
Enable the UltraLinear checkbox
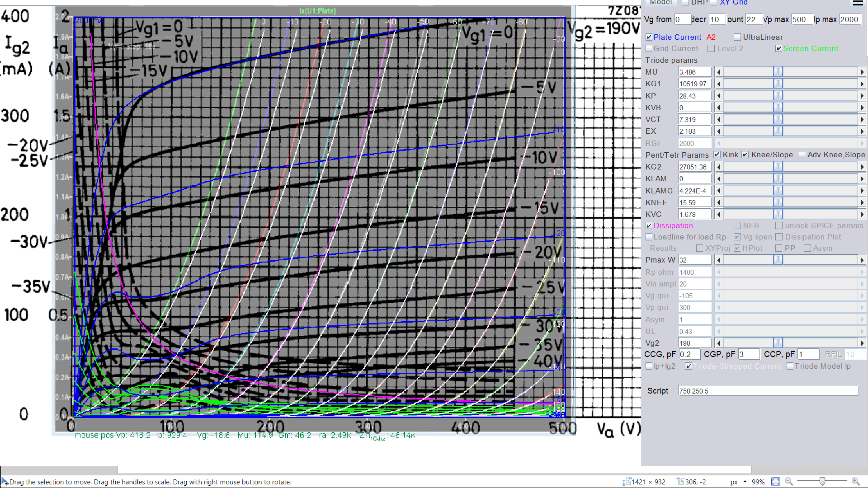pos(737,37)
